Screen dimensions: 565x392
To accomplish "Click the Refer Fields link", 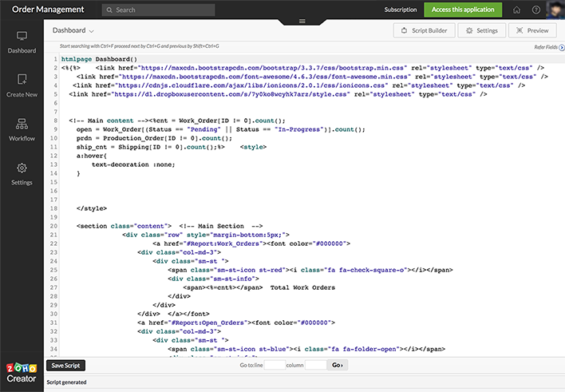I will 546,47.
